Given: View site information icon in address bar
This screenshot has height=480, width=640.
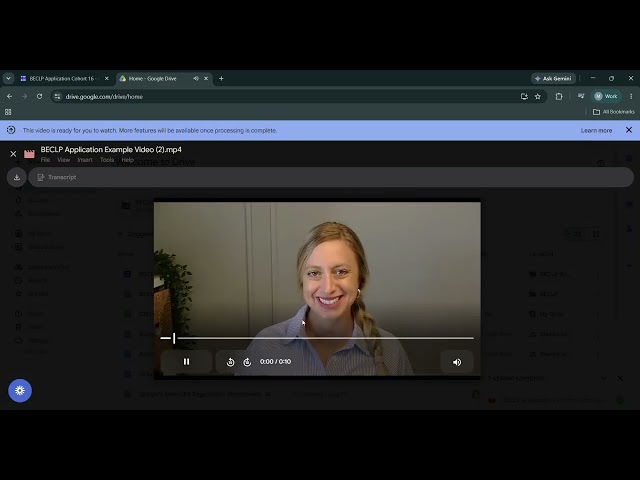Looking at the screenshot, I should click(x=57, y=96).
